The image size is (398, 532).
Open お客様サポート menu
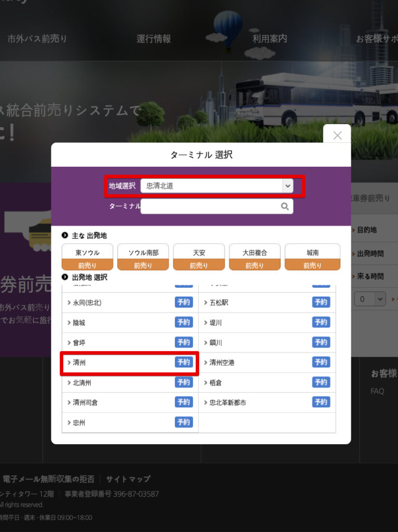coord(377,38)
